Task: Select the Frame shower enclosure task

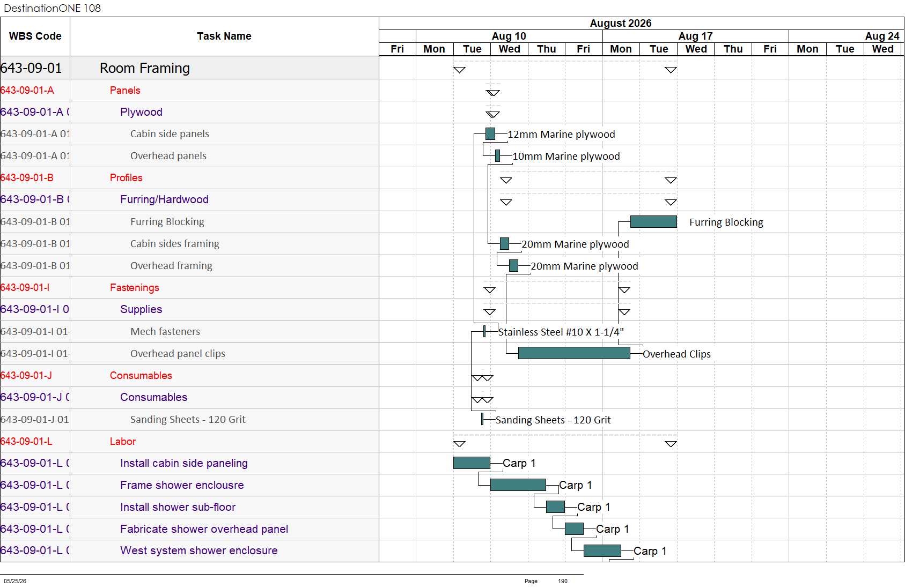Action: (x=182, y=485)
